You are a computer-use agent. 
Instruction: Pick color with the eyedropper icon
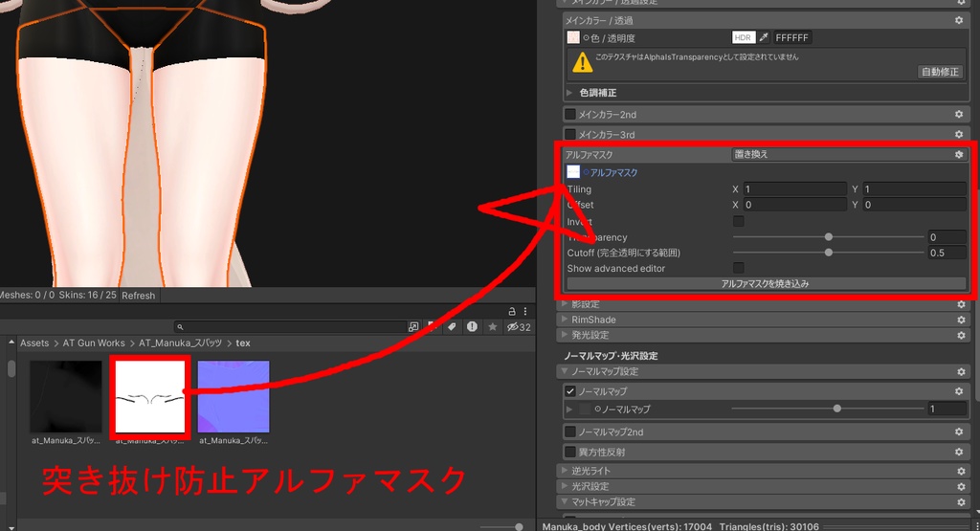click(764, 37)
